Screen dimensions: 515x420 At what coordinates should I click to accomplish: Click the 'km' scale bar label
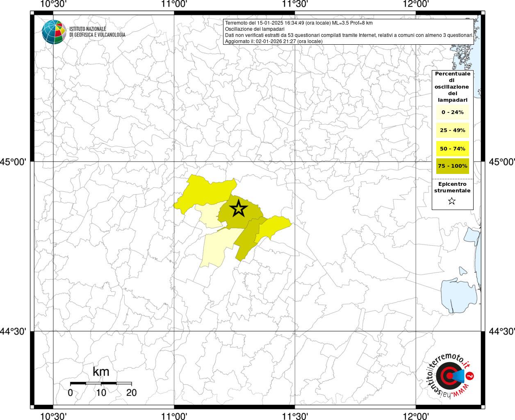point(101,372)
